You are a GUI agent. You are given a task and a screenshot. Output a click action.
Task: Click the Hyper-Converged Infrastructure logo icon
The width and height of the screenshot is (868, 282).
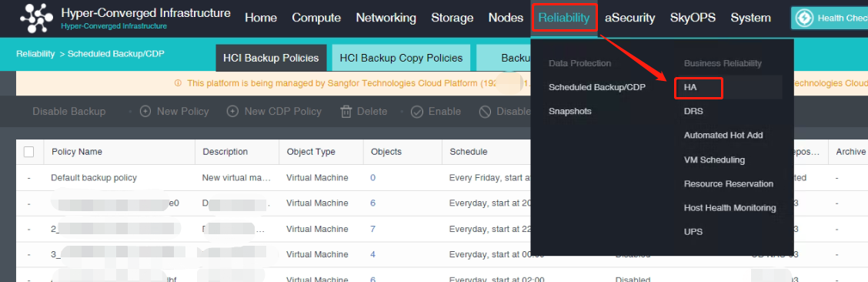(36, 18)
